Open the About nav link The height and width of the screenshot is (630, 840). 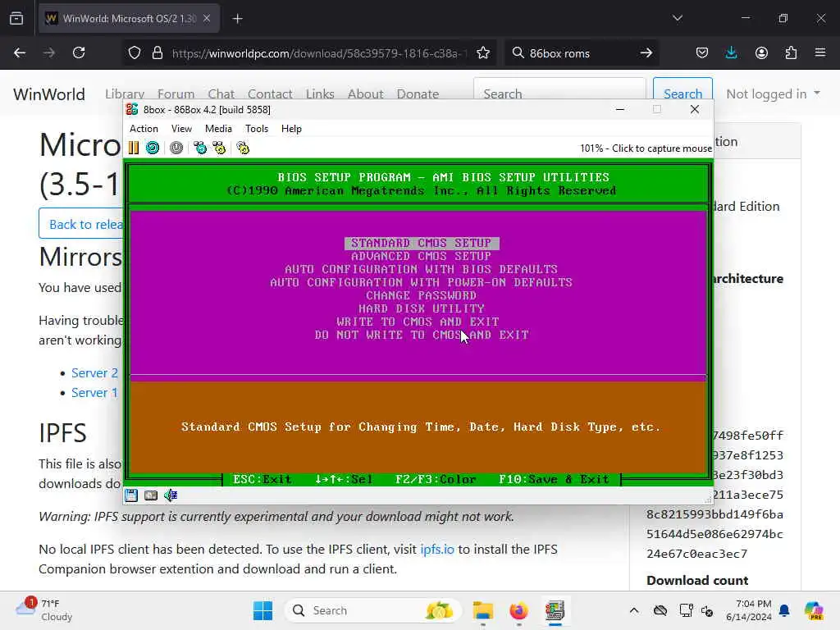tap(365, 94)
